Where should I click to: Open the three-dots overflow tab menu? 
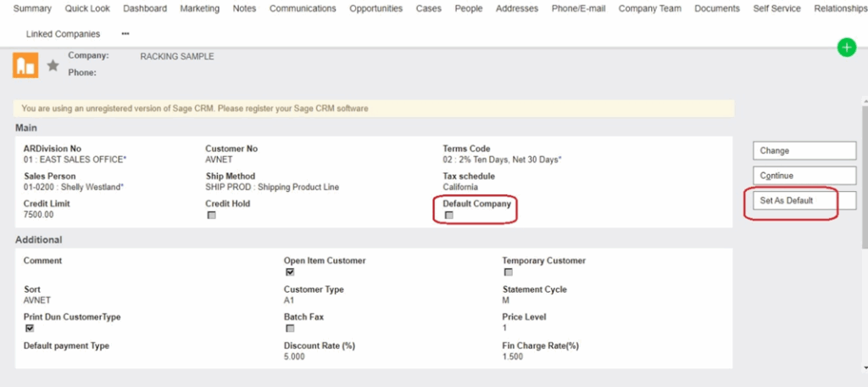coord(125,34)
